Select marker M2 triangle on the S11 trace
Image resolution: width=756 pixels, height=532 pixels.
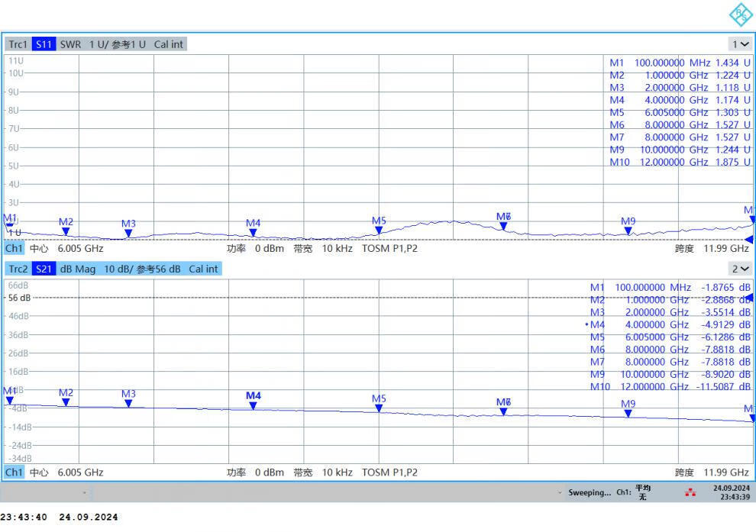click(66, 231)
